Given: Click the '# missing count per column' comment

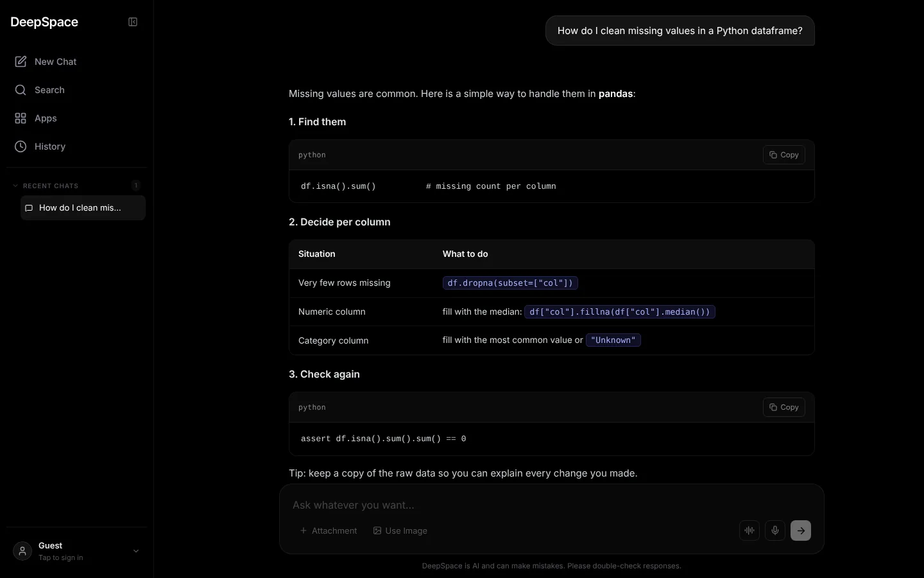Looking at the screenshot, I should [x=491, y=186].
